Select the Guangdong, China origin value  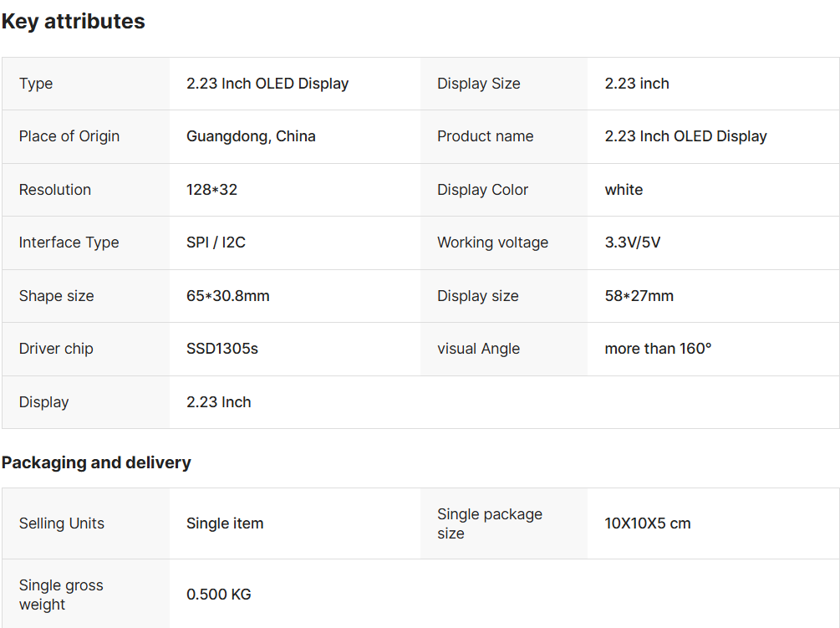(251, 136)
